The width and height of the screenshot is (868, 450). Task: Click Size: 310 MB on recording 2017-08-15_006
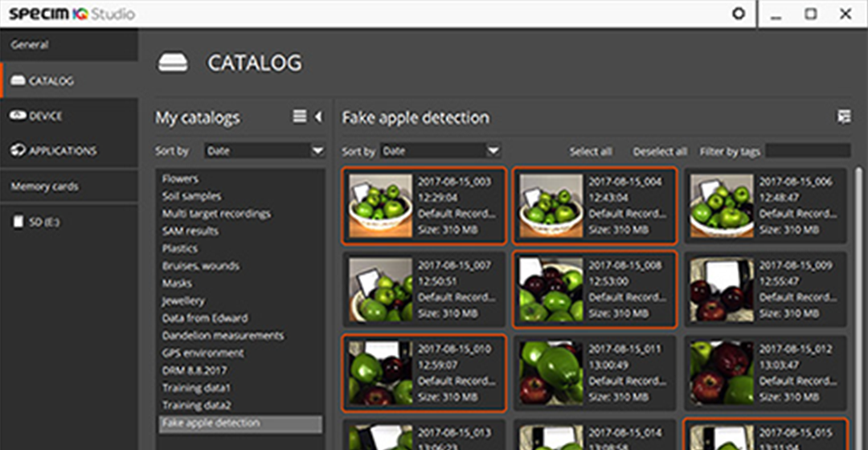788,230
